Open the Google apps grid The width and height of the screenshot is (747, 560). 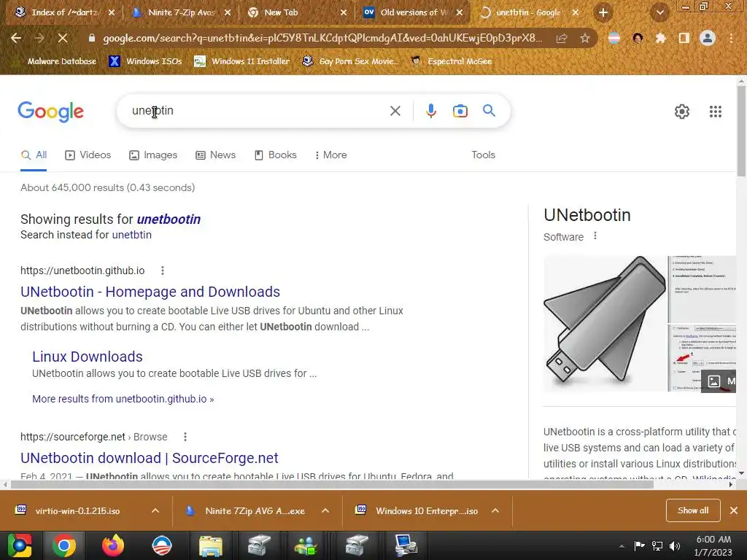point(715,112)
